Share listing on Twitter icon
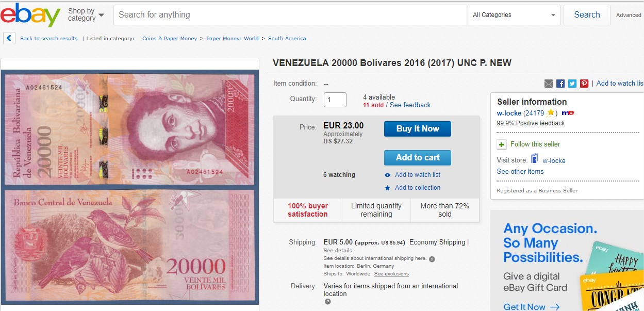 point(572,84)
